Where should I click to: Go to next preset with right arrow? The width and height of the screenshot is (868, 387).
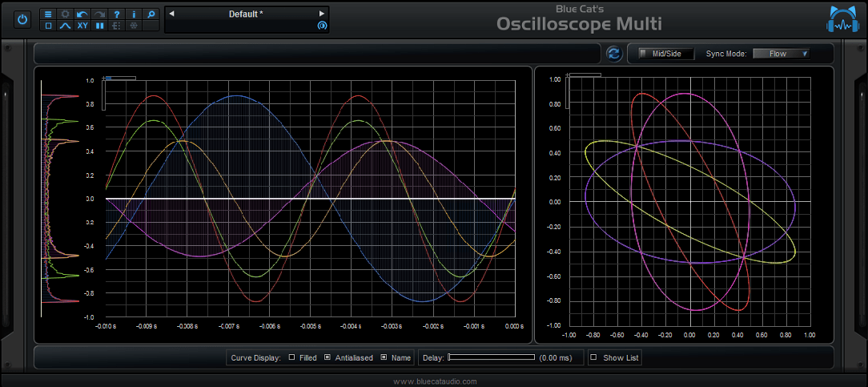(322, 14)
